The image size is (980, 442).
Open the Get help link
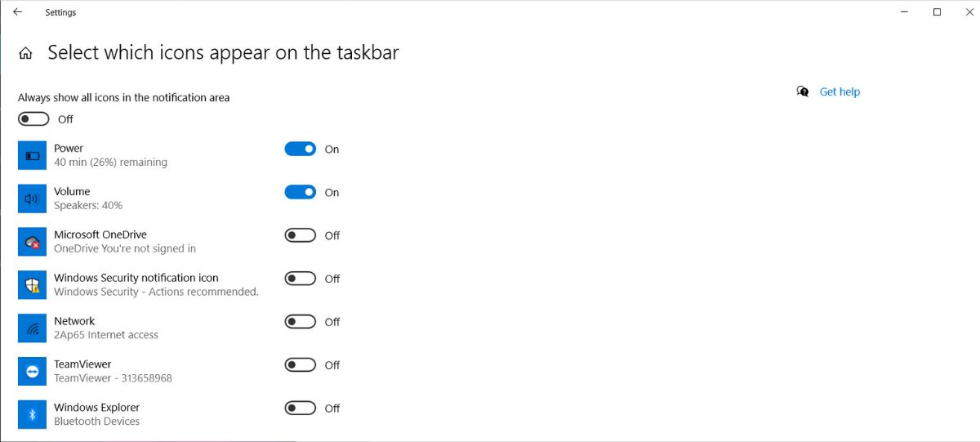tap(840, 92)
